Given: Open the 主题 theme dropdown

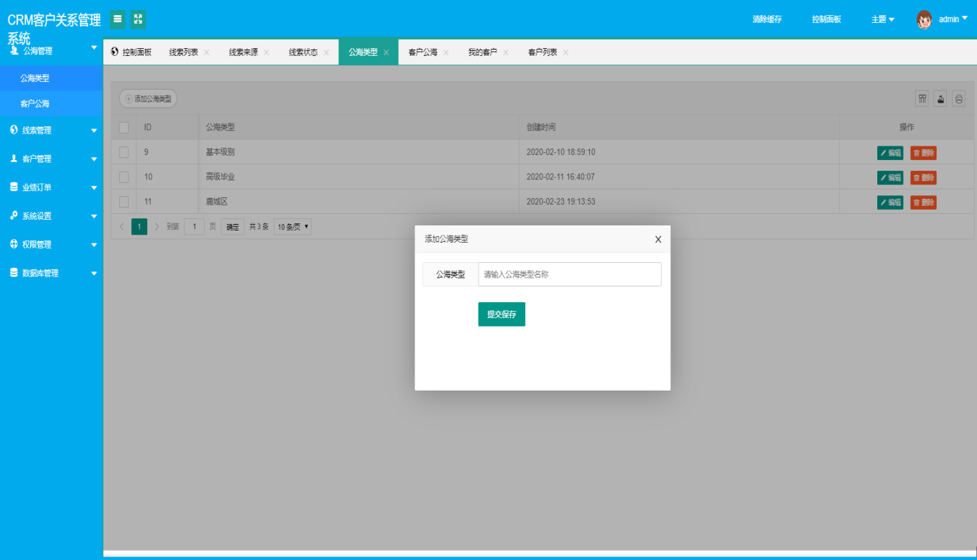Looking at the screenshot, I should pyautogui.click(x=883, y=19).
